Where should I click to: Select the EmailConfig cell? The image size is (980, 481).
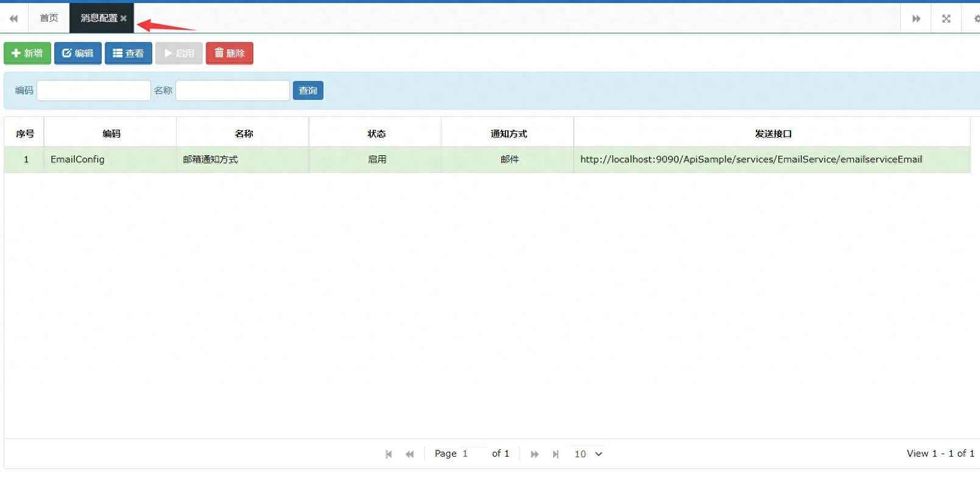[x=111, y=160]
